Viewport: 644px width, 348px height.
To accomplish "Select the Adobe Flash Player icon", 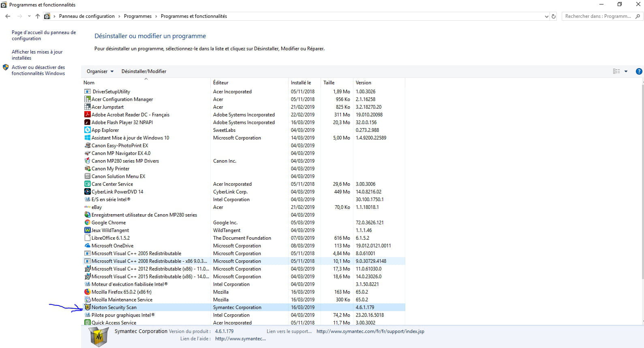I will [x=87, y=122].
